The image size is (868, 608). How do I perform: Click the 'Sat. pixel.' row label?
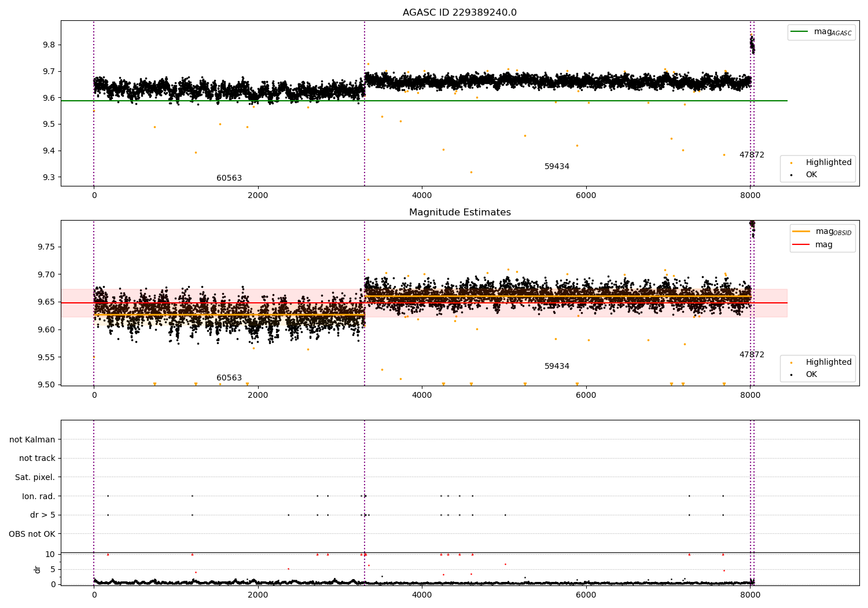(35, 478)
